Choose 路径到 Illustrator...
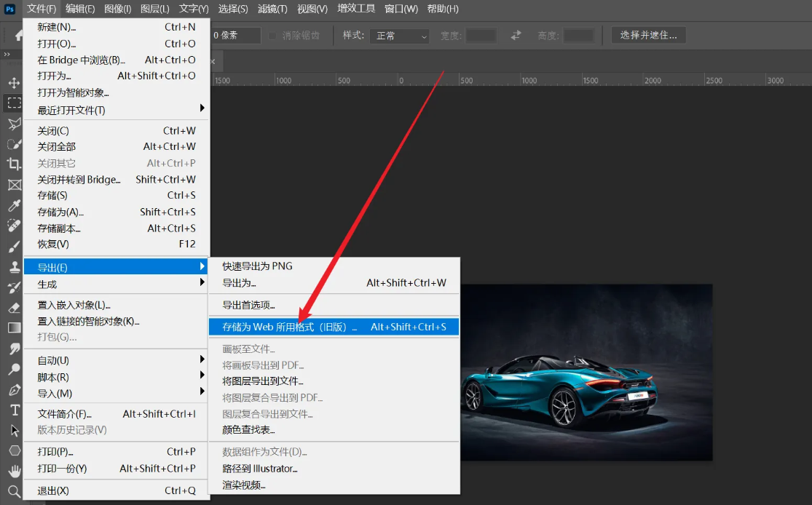Image resolution: width=812 pixels, height=505 pixels. click(334, 469)
